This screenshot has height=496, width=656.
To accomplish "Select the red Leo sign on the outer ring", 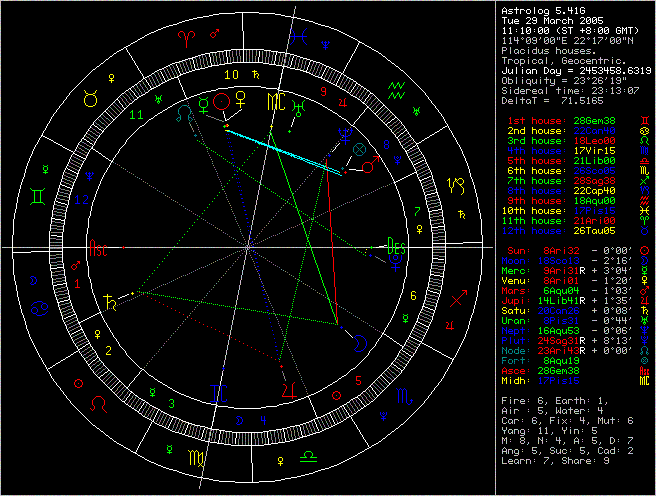I will click(99, 403).
